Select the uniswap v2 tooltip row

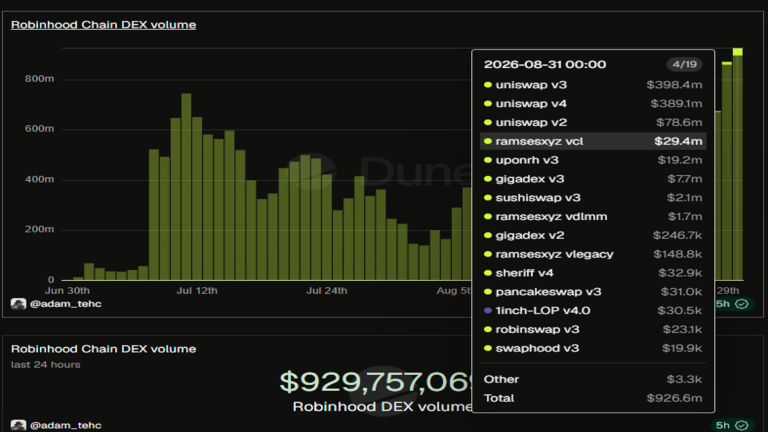[593, 122]
